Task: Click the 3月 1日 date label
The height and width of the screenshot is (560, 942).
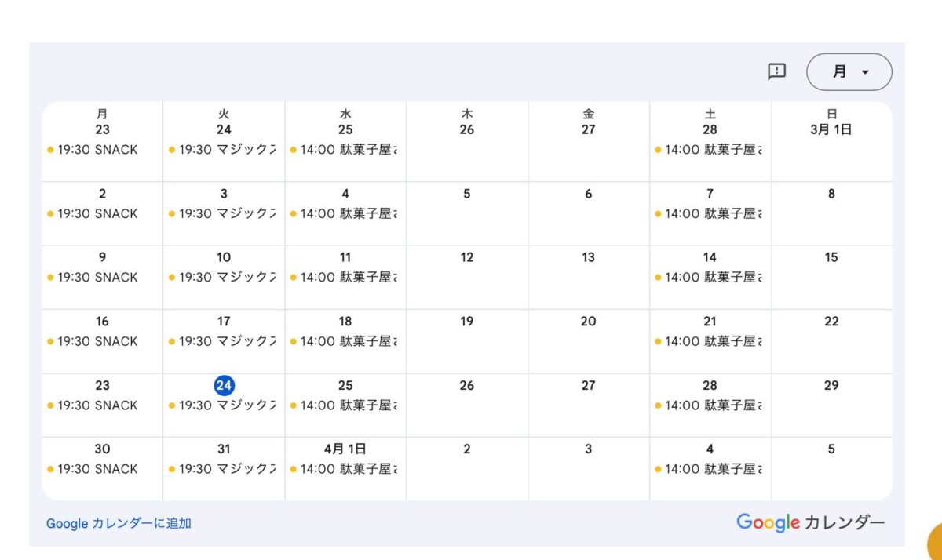Action: (831, 129)
